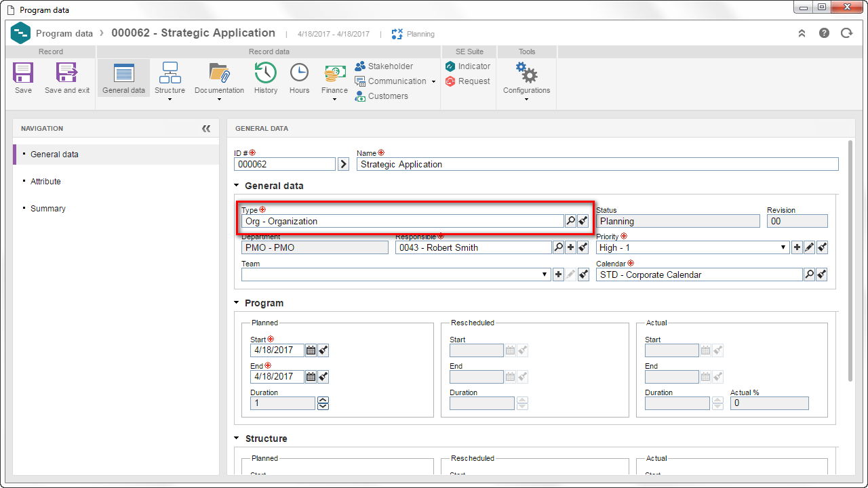868x488 pixels.
Task: Select Summary in the navigation panel
Action: click(x=48, y=209)
